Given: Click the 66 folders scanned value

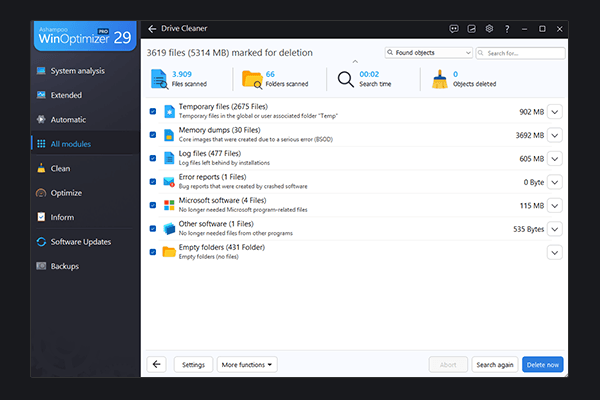Looking at the screenshot, I should pyautogui.click(x=270, y=74).
